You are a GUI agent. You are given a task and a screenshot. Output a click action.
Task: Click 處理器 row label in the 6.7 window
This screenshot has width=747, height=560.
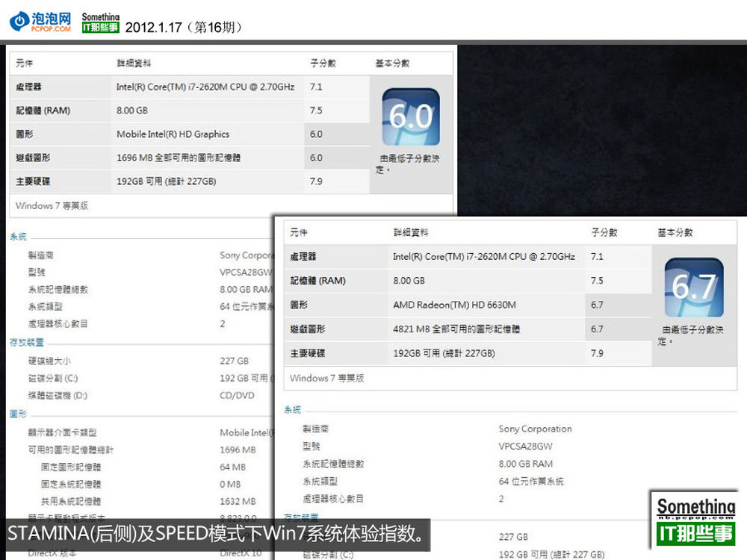(303, 257)
